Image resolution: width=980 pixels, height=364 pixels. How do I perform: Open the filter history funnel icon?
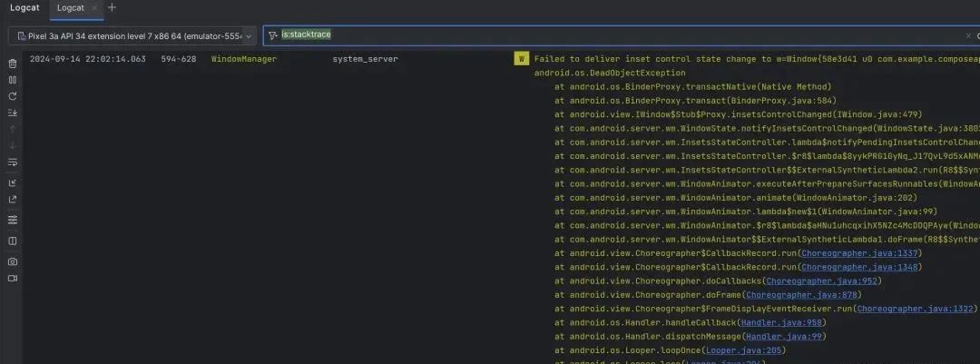coord(272,35)
